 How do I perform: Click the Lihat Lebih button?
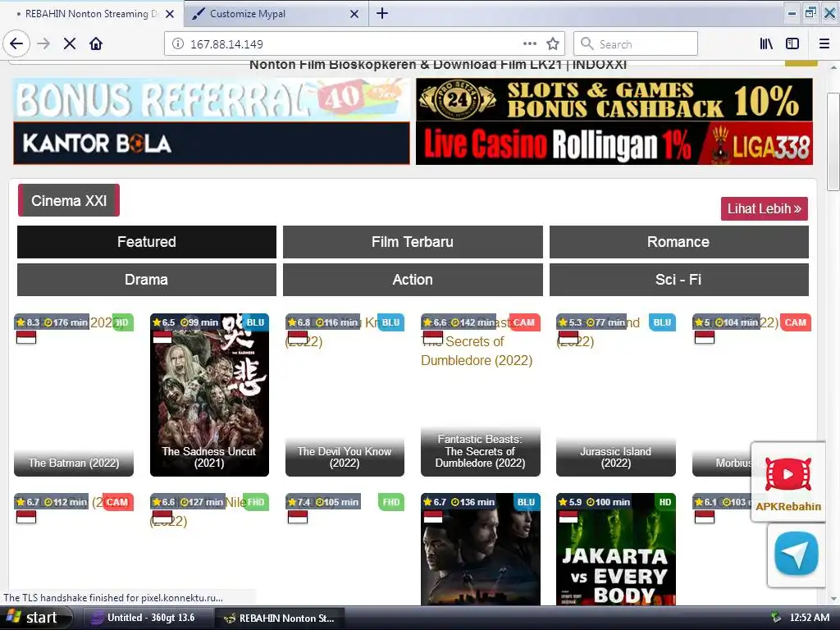(764, 209)
